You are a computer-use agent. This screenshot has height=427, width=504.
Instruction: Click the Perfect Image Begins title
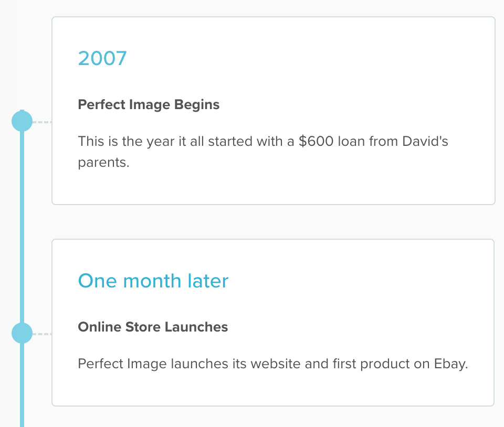click(x=149, y=104)
